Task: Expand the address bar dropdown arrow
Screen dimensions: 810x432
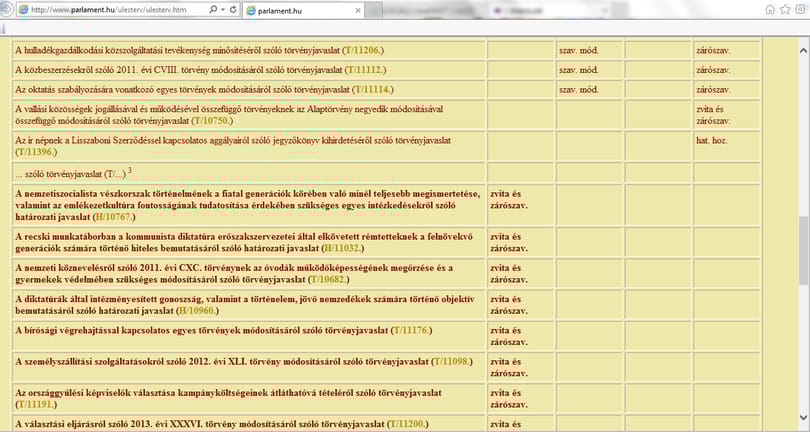Action: 223,9
